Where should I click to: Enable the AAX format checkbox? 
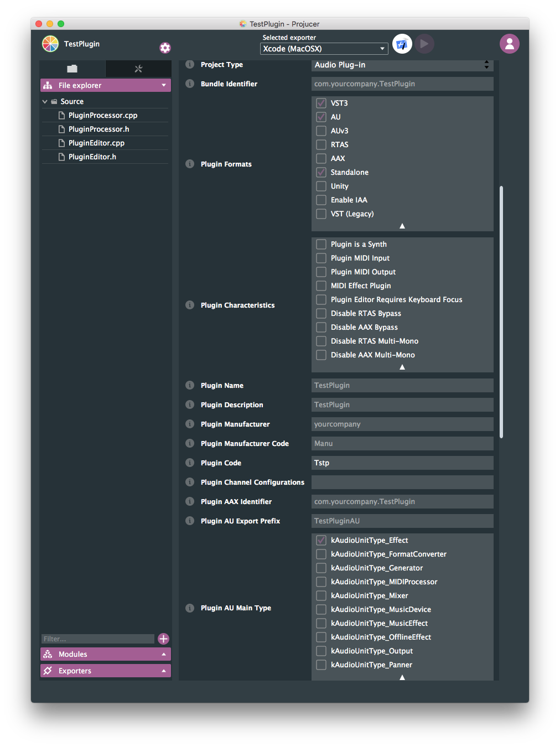tap(321, 158)
